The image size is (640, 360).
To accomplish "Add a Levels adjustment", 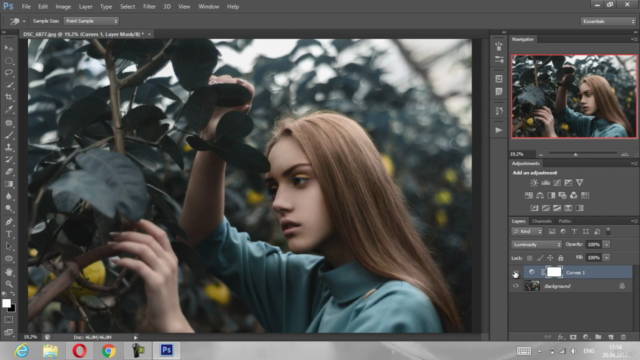I will tap(545, 183).
